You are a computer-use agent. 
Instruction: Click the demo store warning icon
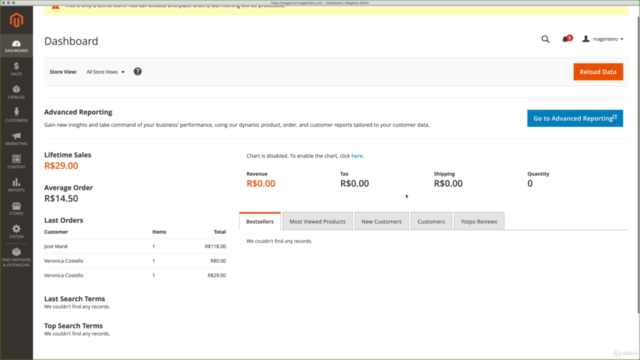[x=56, y=7]
